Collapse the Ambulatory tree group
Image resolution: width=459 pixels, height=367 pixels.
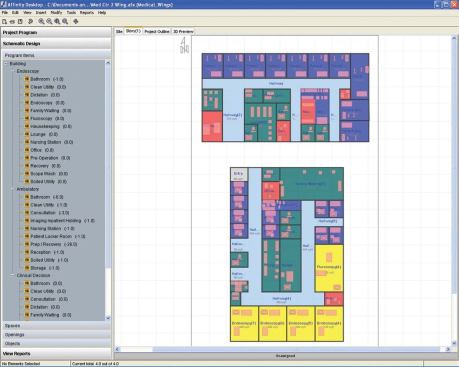pos(13,189)
